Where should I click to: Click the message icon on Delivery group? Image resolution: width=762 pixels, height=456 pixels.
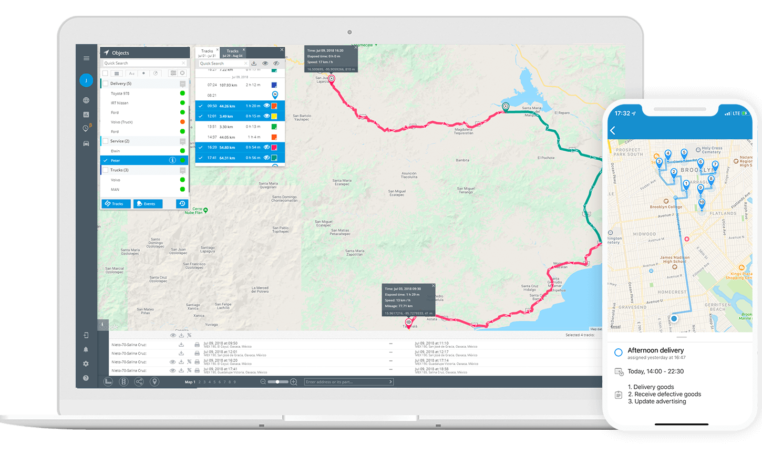click(183, 84)
